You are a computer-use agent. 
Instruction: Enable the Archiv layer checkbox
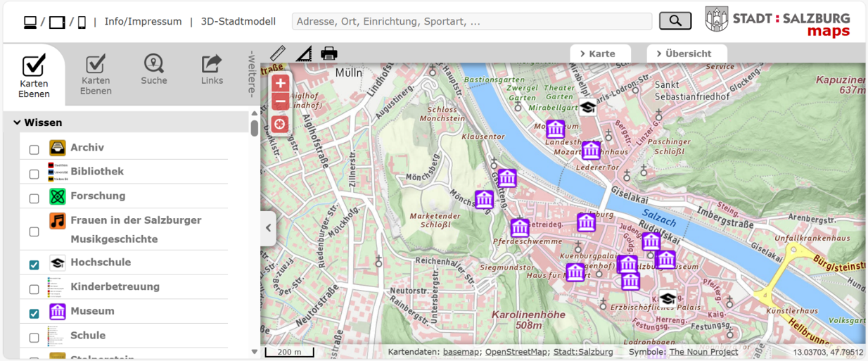(x=34, y=149)
